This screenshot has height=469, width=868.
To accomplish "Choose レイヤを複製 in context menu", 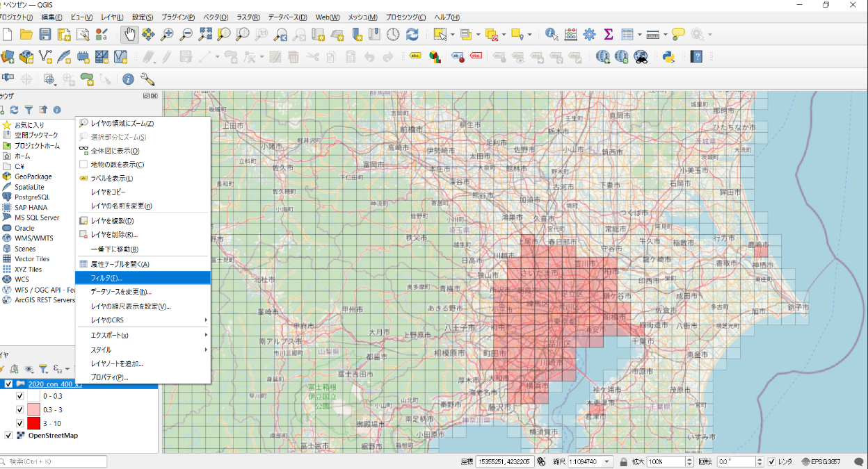I will (x=143, y=220).
